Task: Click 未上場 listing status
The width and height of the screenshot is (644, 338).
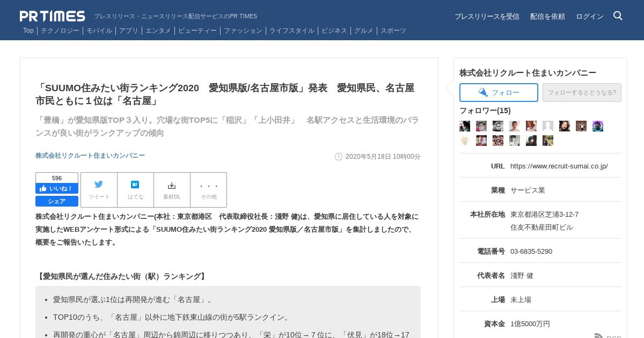Action: [521, 299]
